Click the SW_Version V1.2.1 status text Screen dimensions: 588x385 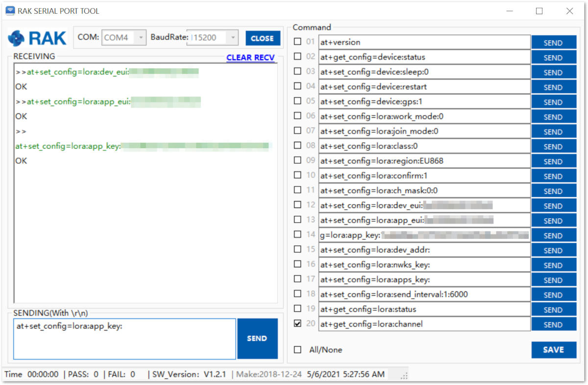point(189,374)
